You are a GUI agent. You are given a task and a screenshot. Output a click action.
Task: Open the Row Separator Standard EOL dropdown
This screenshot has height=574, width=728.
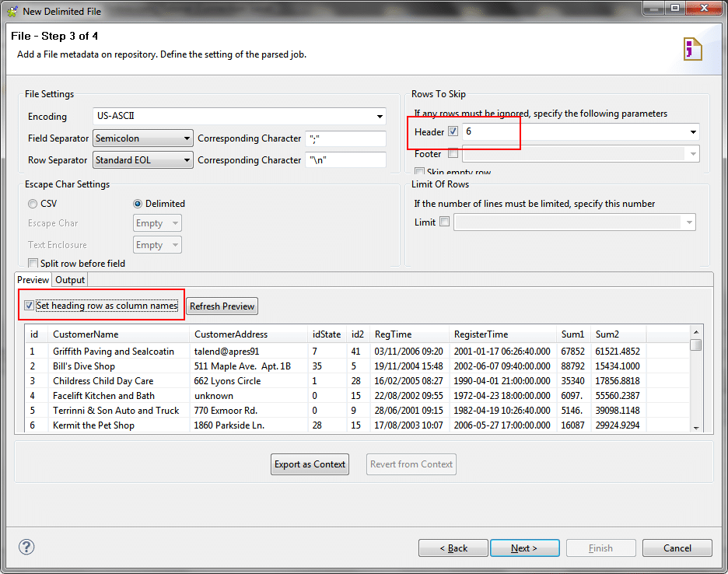pos(187,160)
